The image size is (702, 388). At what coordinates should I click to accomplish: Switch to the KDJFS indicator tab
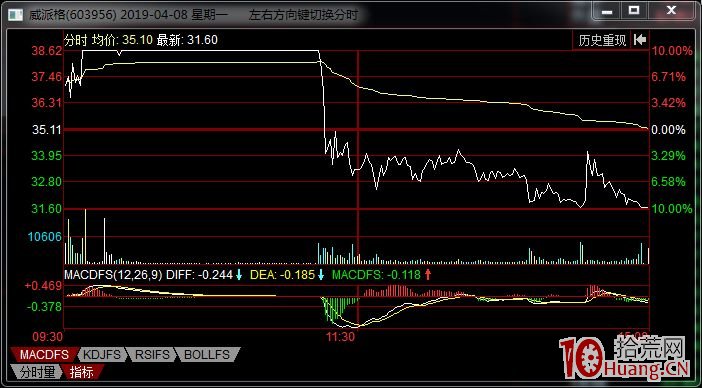coord(101,355)
